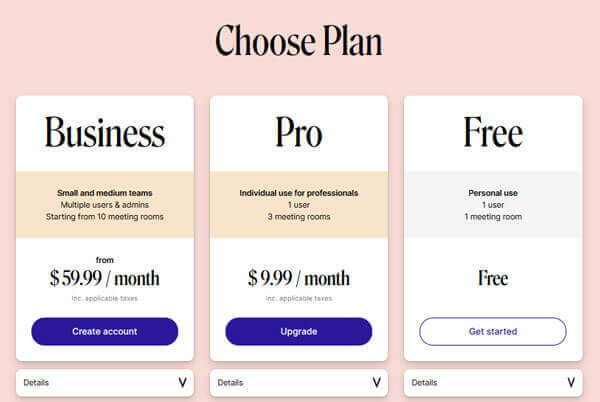
Task: Click the Personal use description
Action: [x=492, y=193]
